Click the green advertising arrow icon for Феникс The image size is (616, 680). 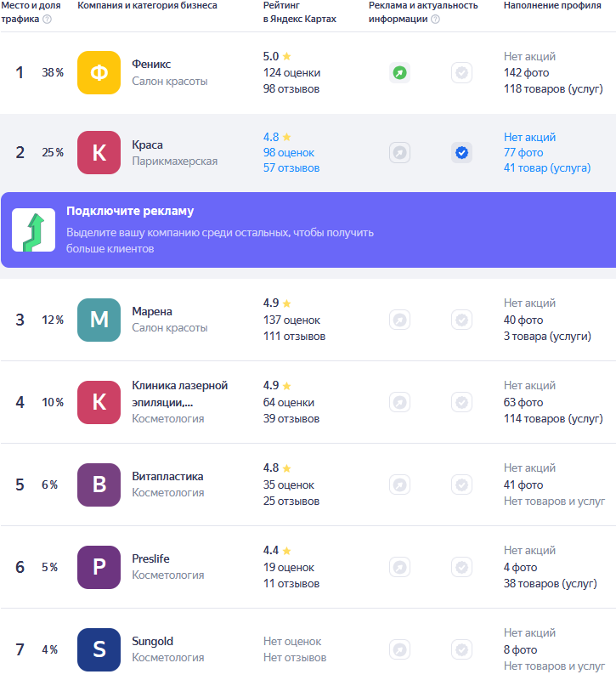click(x=399, y=72)
